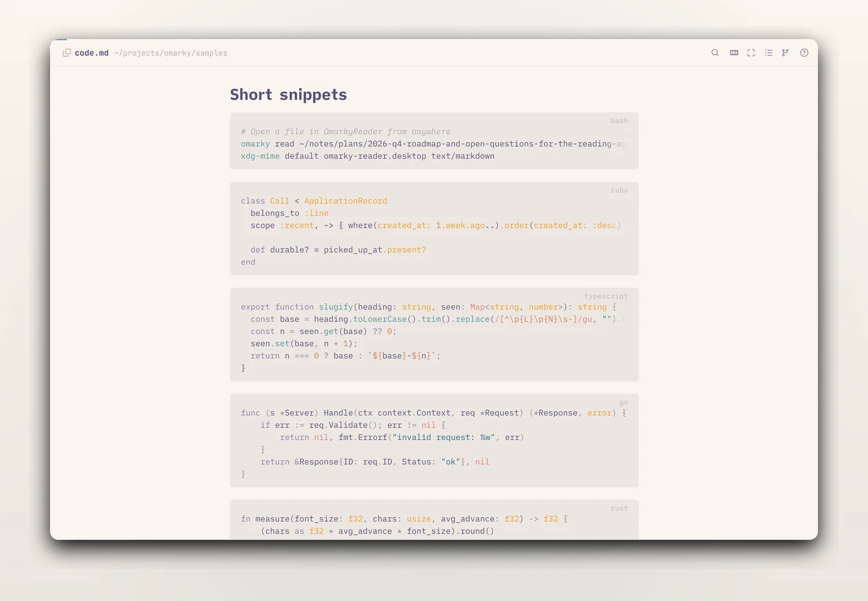The height and width of the screenshot is (601, 868).
Task: Click the code.md file name
Action: (92, 53)
